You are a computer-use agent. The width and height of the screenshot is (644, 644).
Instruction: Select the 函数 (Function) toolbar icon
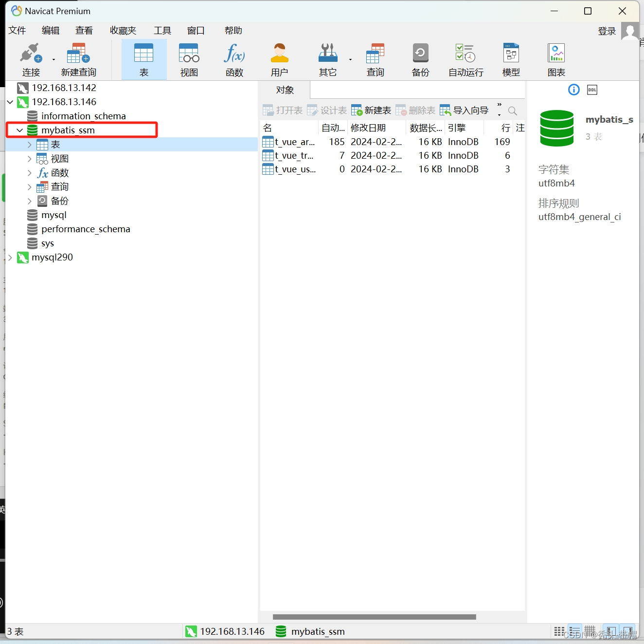[234, 59]
